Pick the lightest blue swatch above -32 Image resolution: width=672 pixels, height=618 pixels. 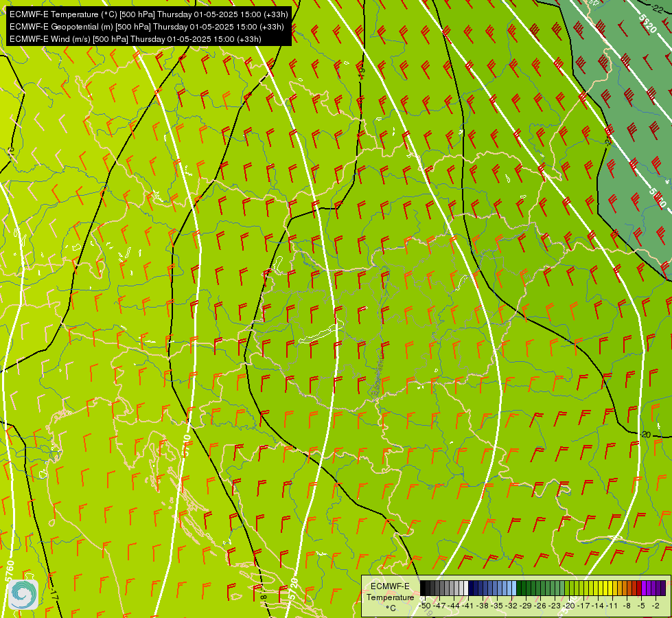tap(514, 588)
